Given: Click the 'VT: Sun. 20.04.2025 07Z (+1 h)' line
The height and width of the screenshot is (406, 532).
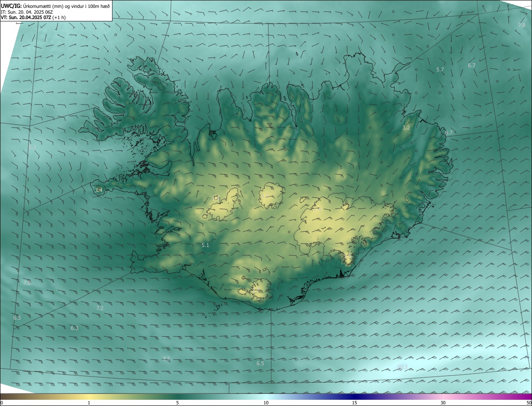Looking at the screenshot, I should click(33, 17).
